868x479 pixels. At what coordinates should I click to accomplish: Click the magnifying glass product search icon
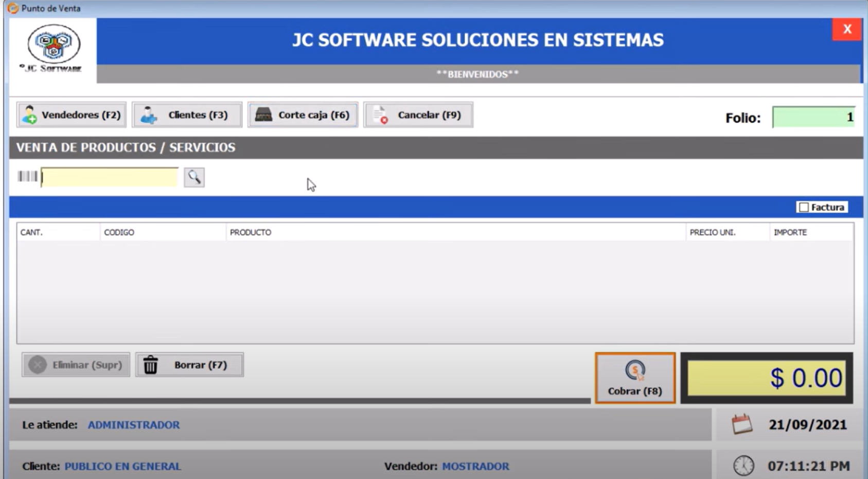(x=194, y=177)
